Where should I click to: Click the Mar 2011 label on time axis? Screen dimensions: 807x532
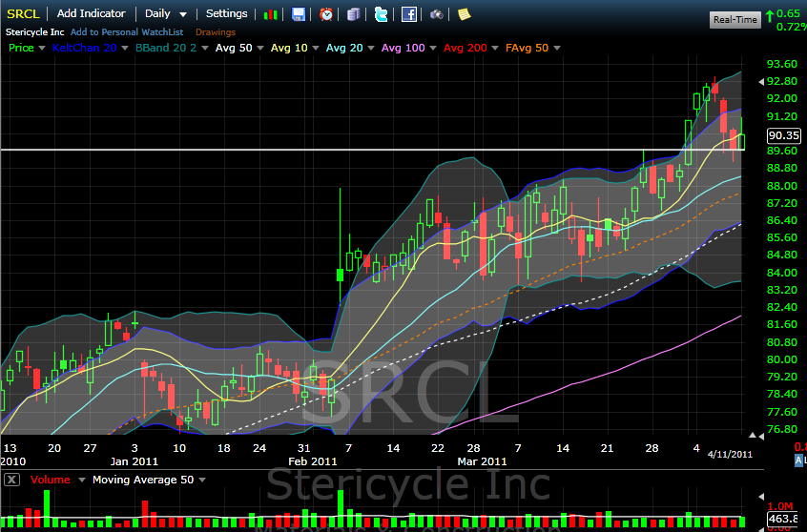click(x=482, y=461)
